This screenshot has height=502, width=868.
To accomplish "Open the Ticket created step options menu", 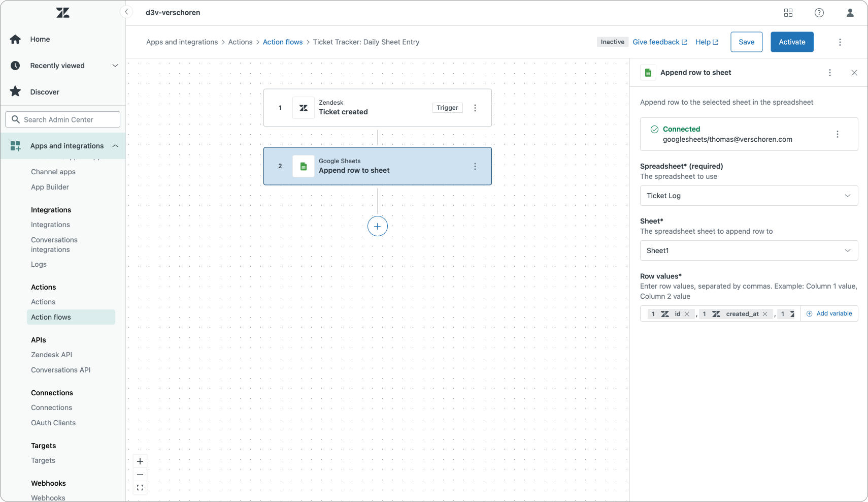I will [475, 108].
